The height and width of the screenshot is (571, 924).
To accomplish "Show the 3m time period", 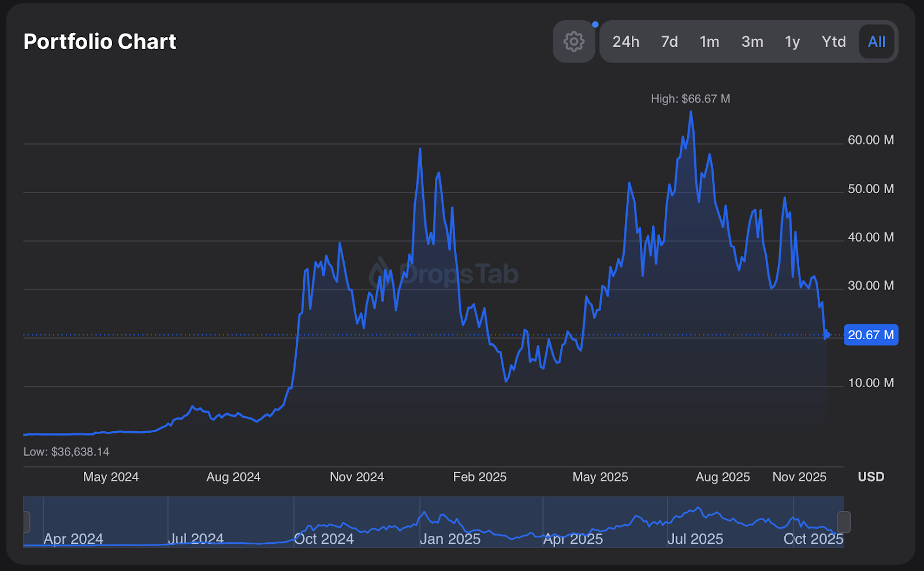I will click(x=752, y=42).
